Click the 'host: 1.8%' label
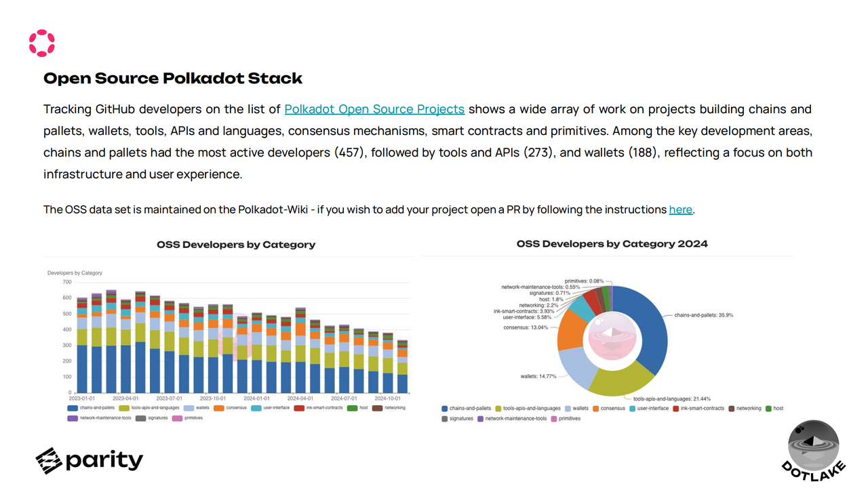The width and height of the screenshot is (868, 488). 551,299
